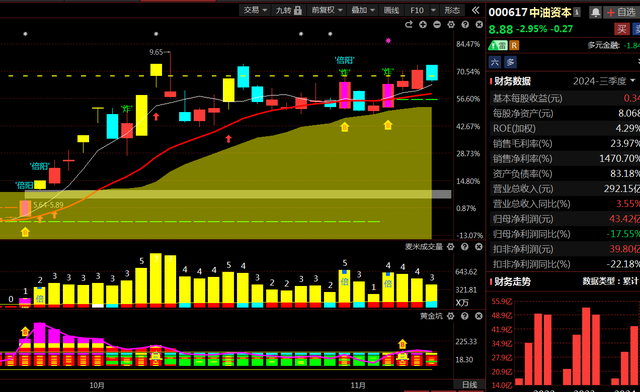
Task: Close the 麦米成交量 indicator panel
Action: pos(479,247)
